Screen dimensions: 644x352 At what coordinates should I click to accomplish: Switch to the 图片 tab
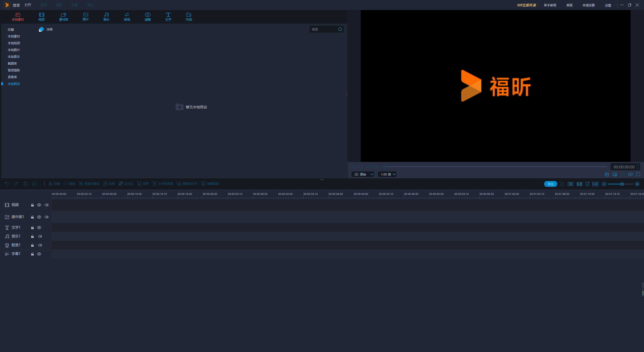point(86,17)
